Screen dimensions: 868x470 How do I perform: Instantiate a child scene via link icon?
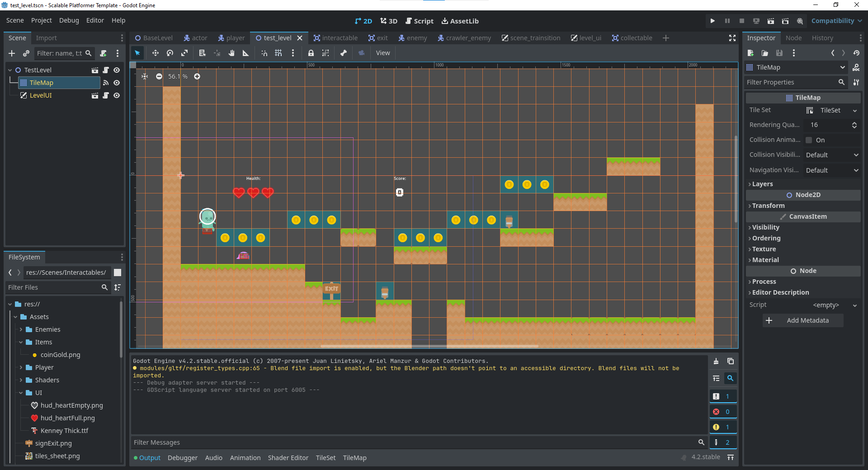point(26,53)
